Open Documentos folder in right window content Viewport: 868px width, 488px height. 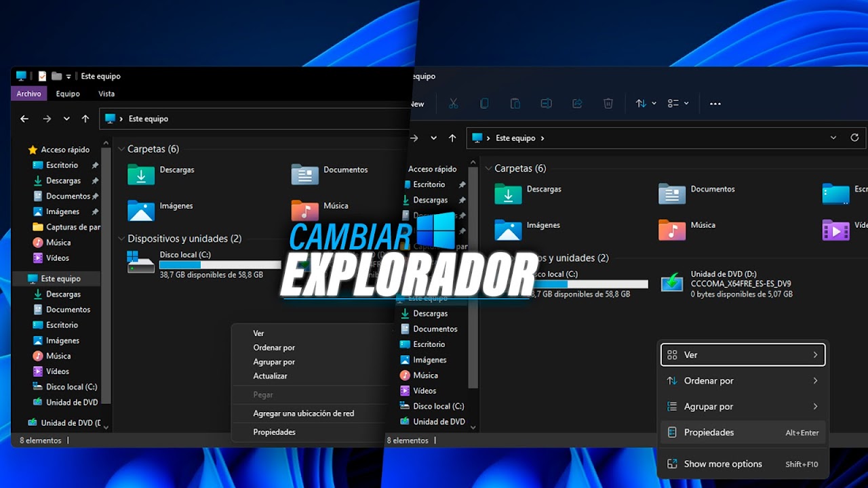pyautogui.click(x=696, y=193)
